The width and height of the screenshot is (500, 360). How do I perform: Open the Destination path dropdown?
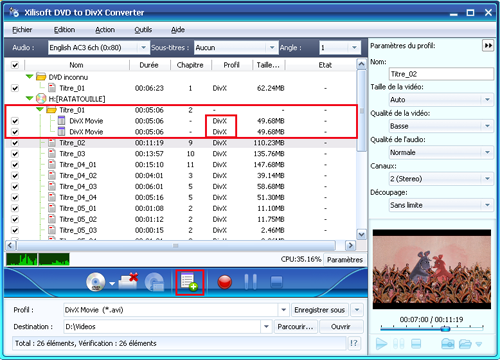coord(266,327)
